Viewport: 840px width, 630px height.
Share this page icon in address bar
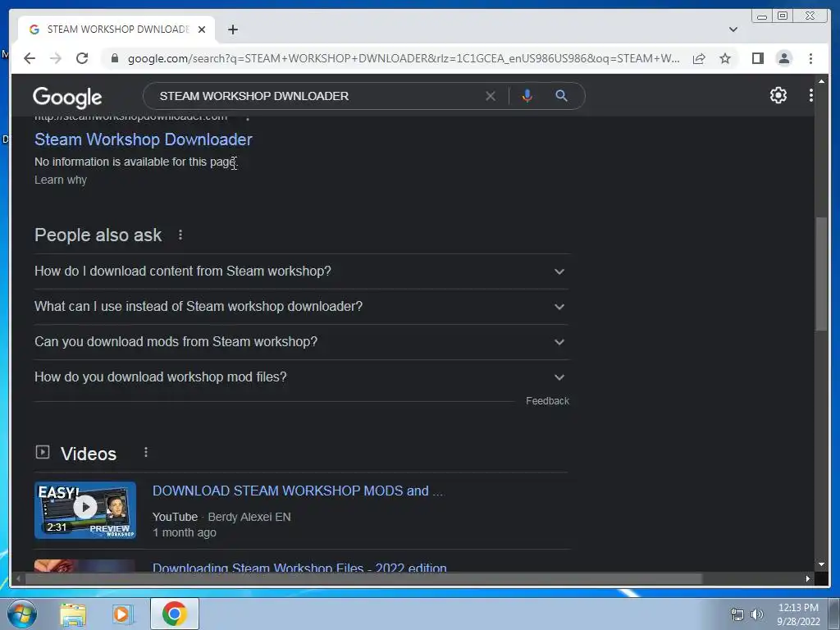click(x=699, y=58)
